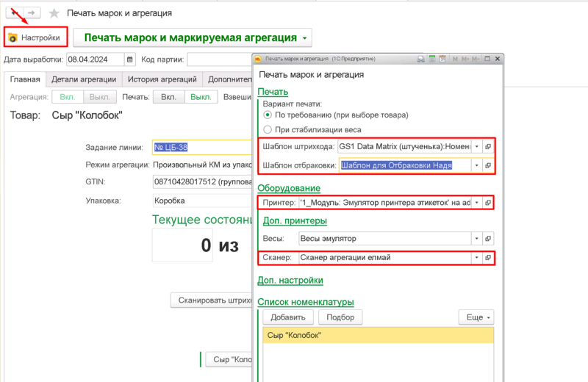This screenshot has height=382, width=588.
Task: Turn Печать off with Выкл.
Action: tap(201, 97)
